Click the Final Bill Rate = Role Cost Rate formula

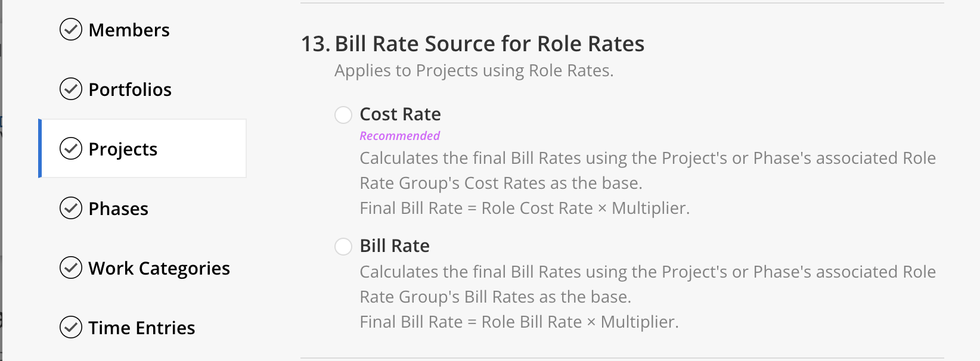point(525,208)
